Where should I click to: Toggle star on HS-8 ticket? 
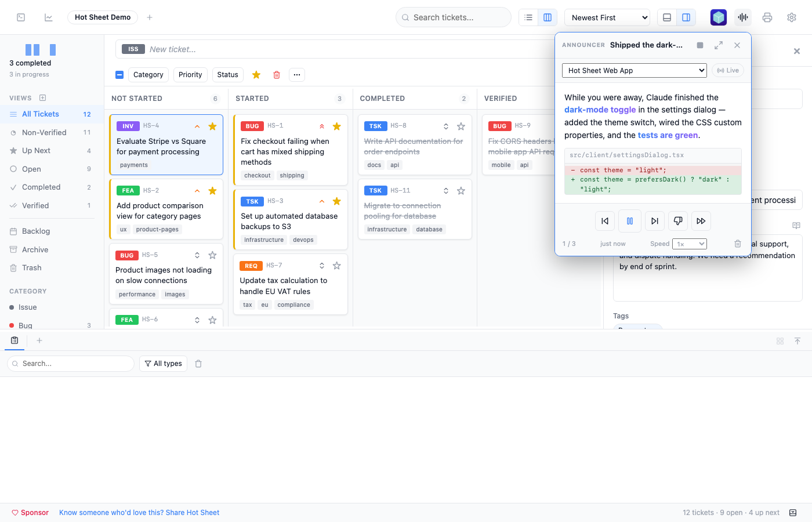pos(461,126)
